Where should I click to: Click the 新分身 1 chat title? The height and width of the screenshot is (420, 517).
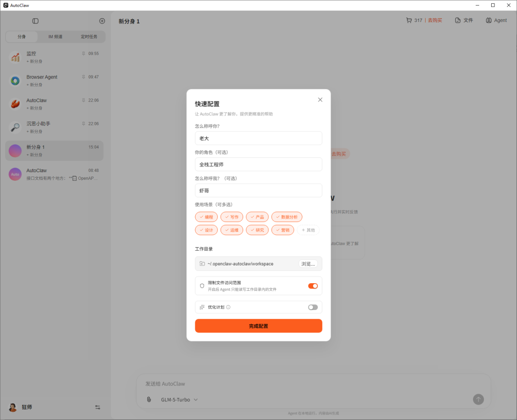(129, 22)
